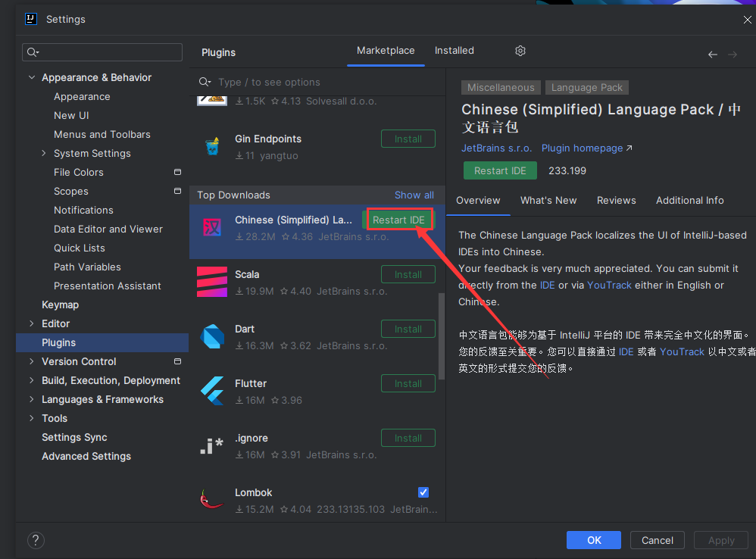
Task: Open Notifications settings page
Action: (83, 210)
